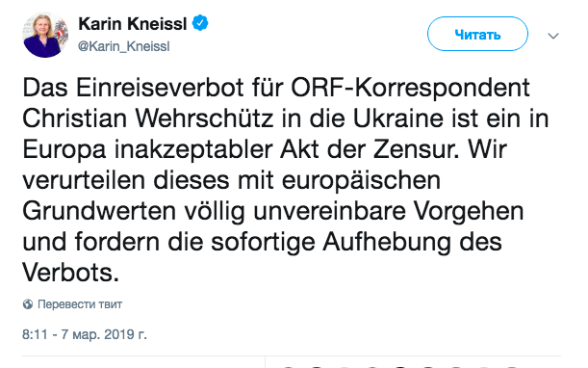Click the word inakzeptabler in the tweet
The height and width of the screenshot is (368, 588).
(193, 150)
